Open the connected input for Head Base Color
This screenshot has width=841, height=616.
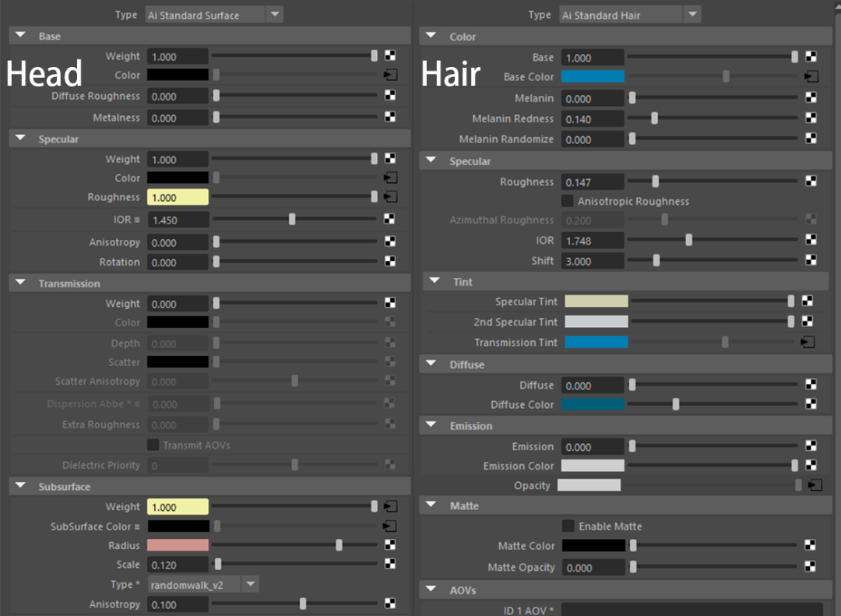coord(390,75)
